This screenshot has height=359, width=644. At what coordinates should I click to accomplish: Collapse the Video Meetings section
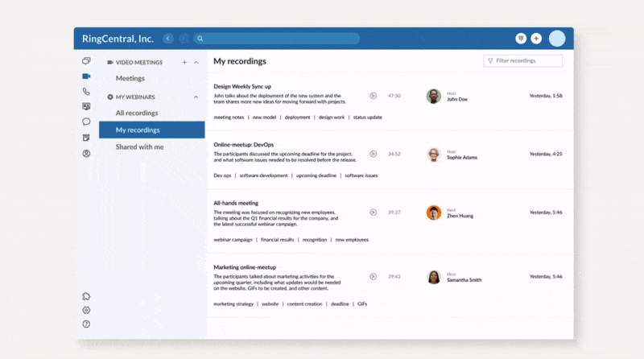196,62
